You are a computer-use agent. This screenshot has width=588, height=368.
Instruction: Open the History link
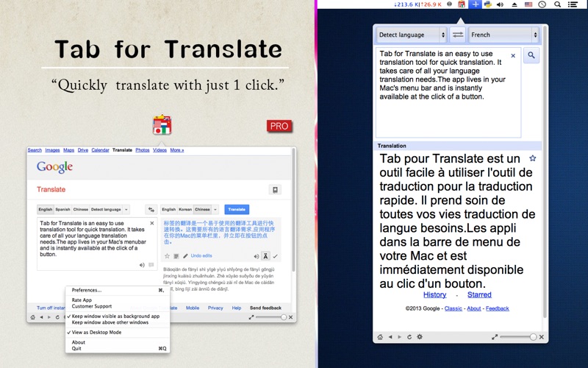coord(434,295)
